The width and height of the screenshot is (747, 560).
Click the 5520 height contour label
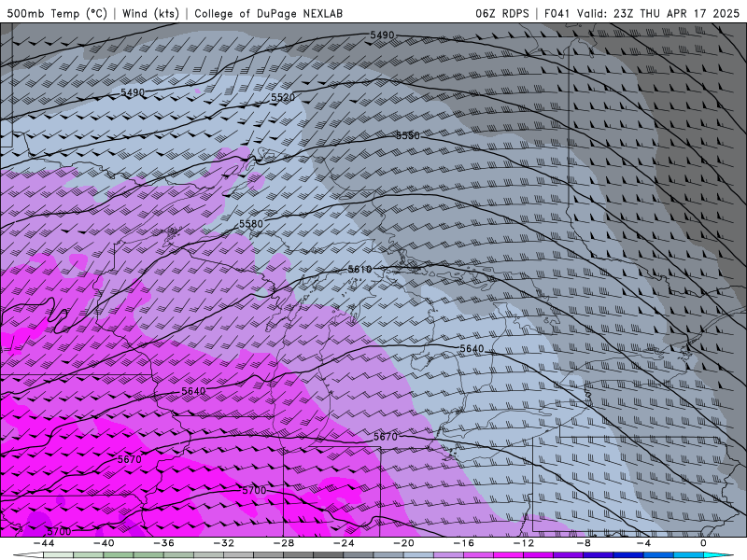pyautogui.click(x=283, y=98)
